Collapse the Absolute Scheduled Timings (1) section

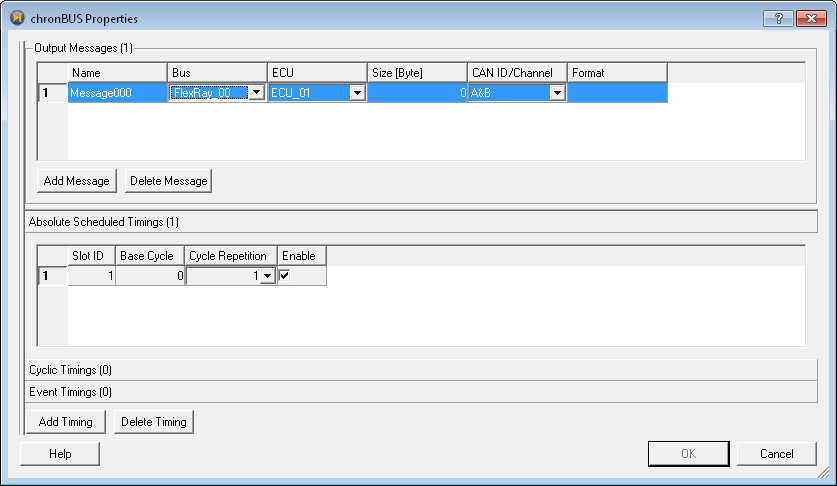421,222
